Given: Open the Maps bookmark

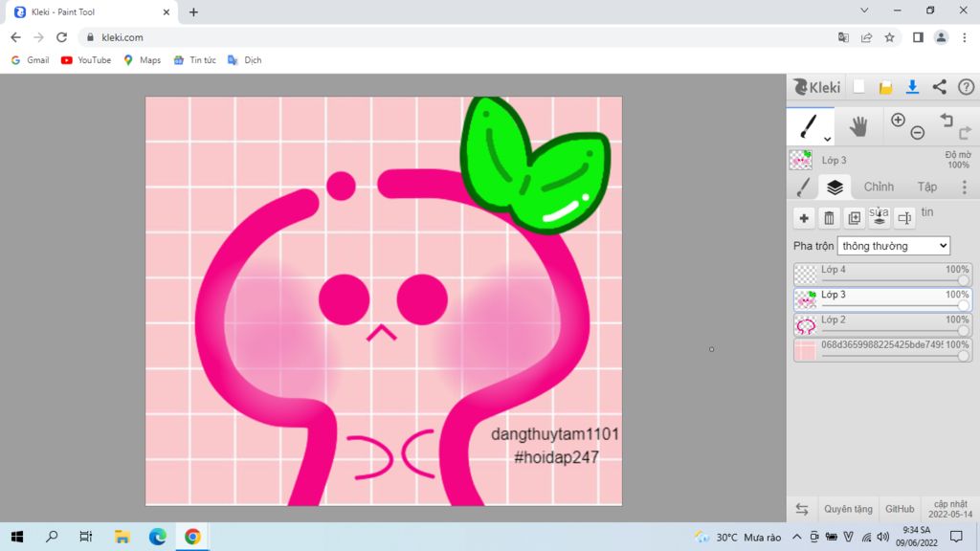Looking at the screenshot, I should [142, 60].
